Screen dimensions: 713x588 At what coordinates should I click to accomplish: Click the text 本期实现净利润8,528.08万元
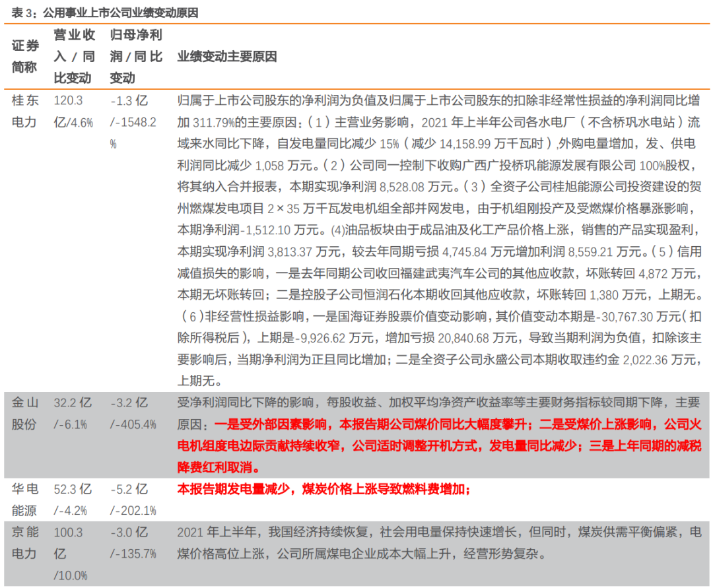pyautogui.click(x=374, y=187)
